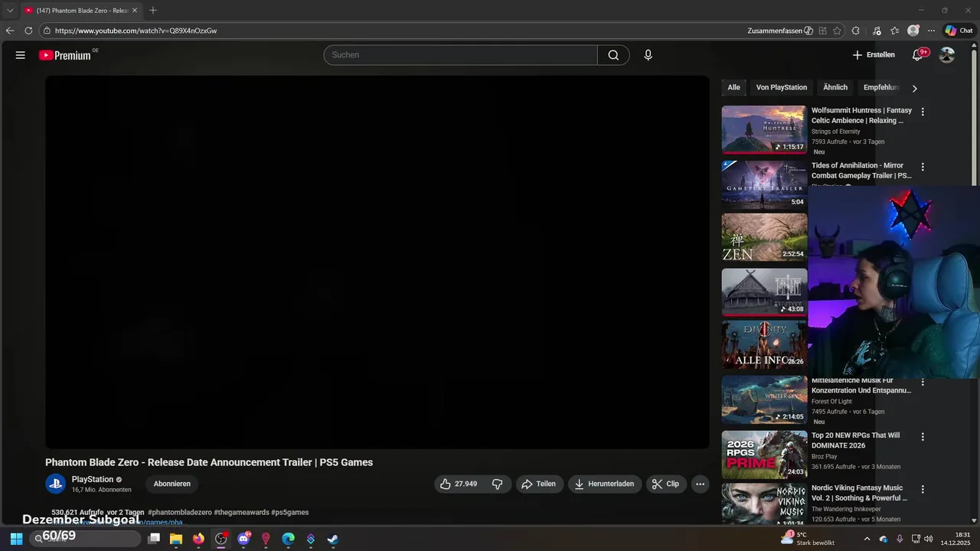Click the search magnifier button

613,55
